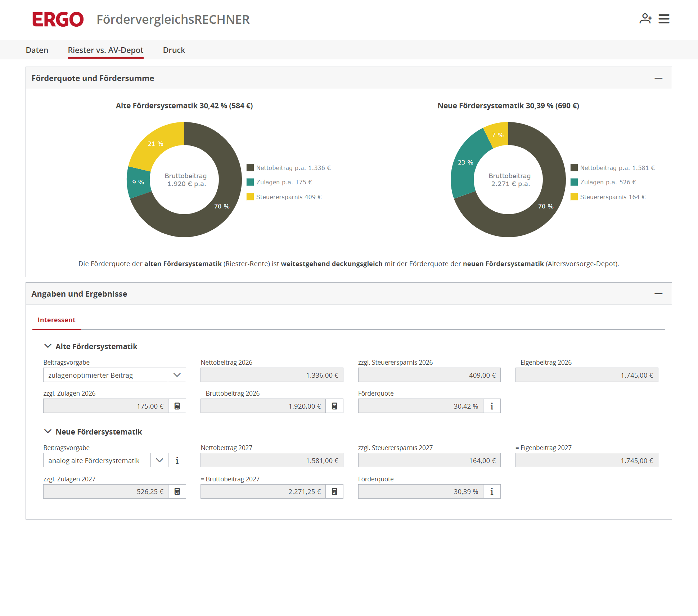The image size is (698, 616).
Task: Open the hamburger menu icon
Action: (664, 19)
